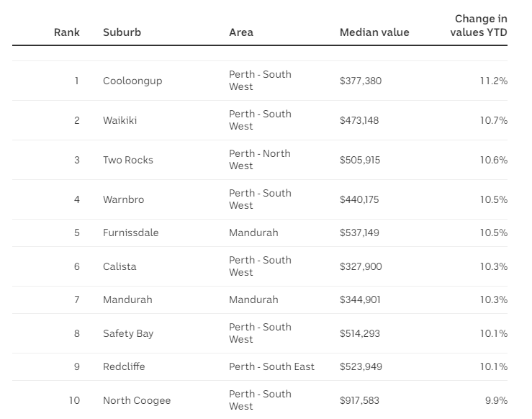Screen dimensions: 532x419
Task: Select the Two Rocks suburb cell
Action: tap(128, 160)
